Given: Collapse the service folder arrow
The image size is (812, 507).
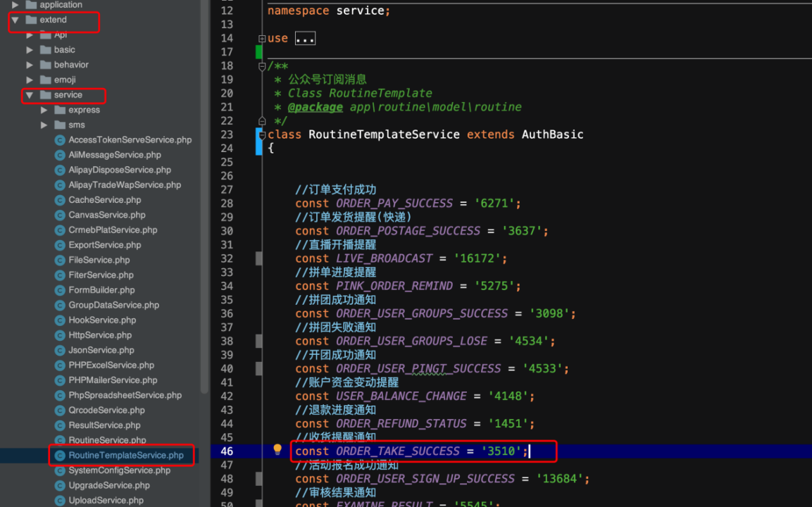Looking at the screenshot, I should (30, 95).
